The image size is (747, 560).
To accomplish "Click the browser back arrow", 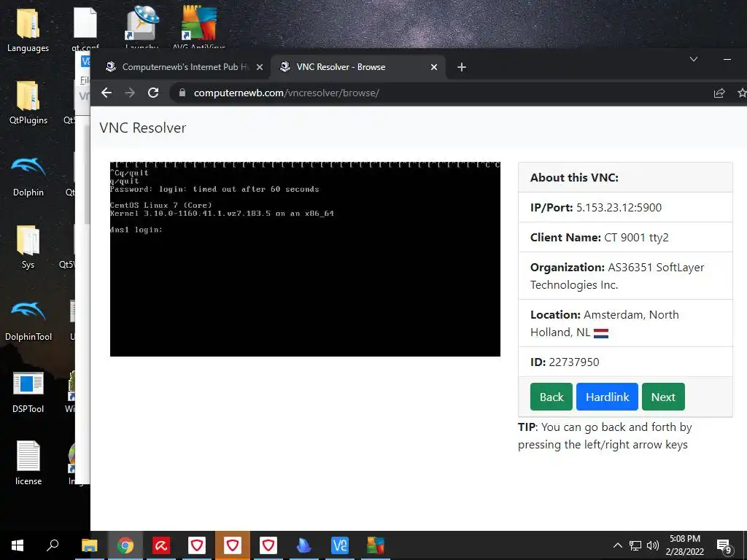I will [x=107, y=93].
